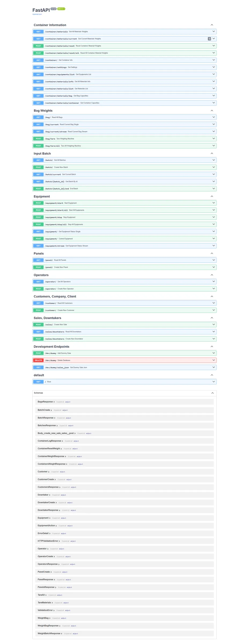Expand the TareAll schema
This screenshot has height=644, width=249.
pos(42,595)
